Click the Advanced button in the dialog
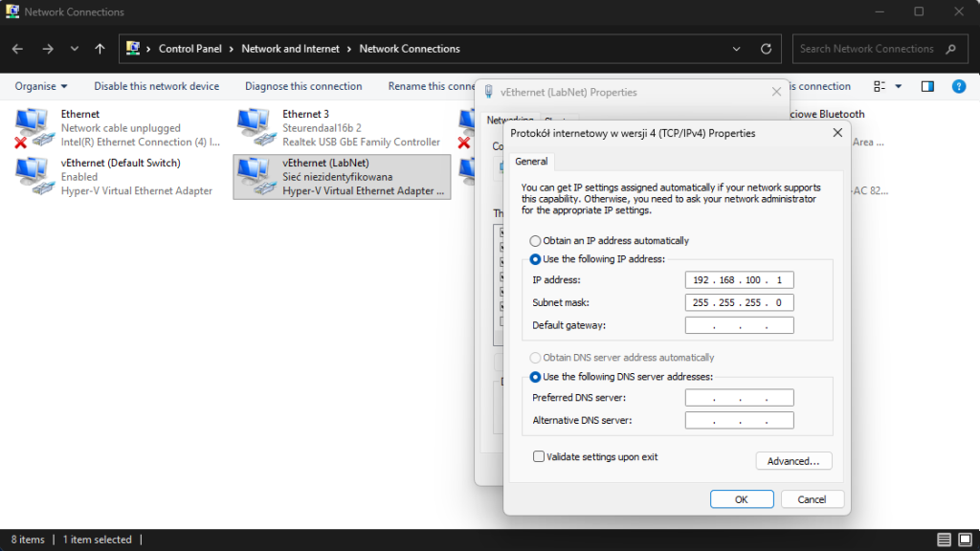980x551 pixels. tap(793, 460)
